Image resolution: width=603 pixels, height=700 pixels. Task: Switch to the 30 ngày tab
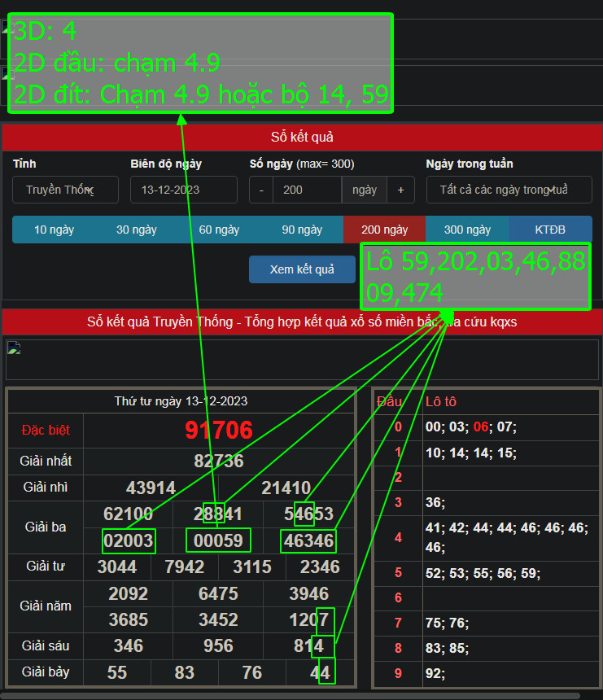pyautogui.click(x=137, y=230)
